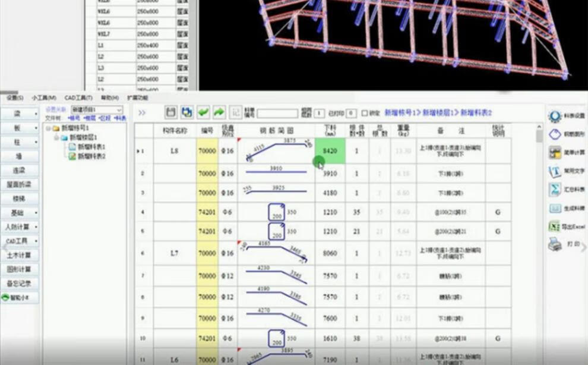This screenshot has height=365, width=588.
Task: Expand the 基础 button's submenu arrow
Action: click(36, 213)
